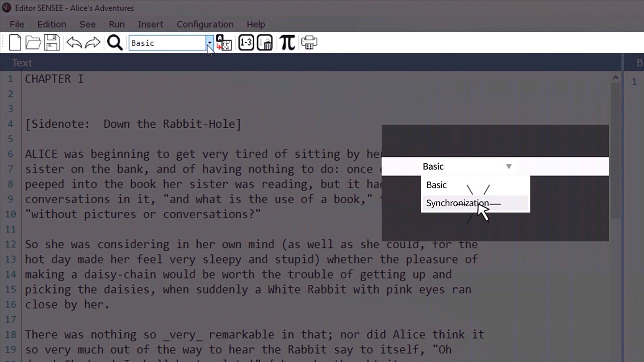Viewport: 644px width, 362px height.
Task: Click the Text panel header
Action: click(x=311, y=62)
